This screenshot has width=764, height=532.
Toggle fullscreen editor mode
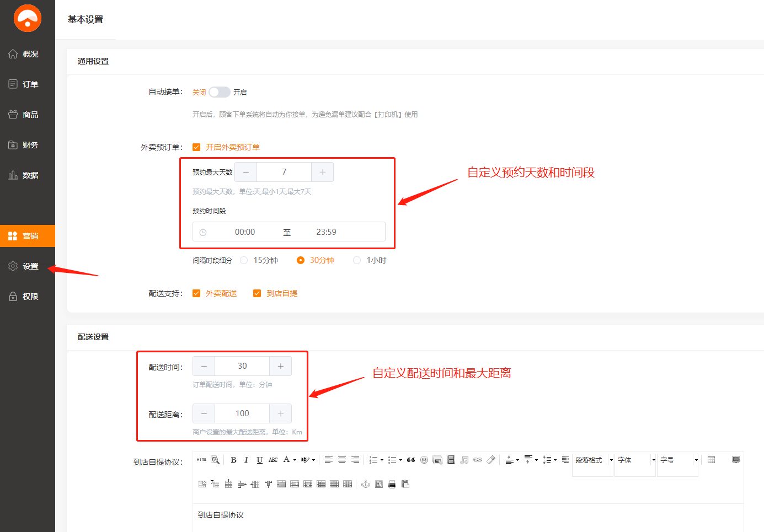[x=736, y=460]
